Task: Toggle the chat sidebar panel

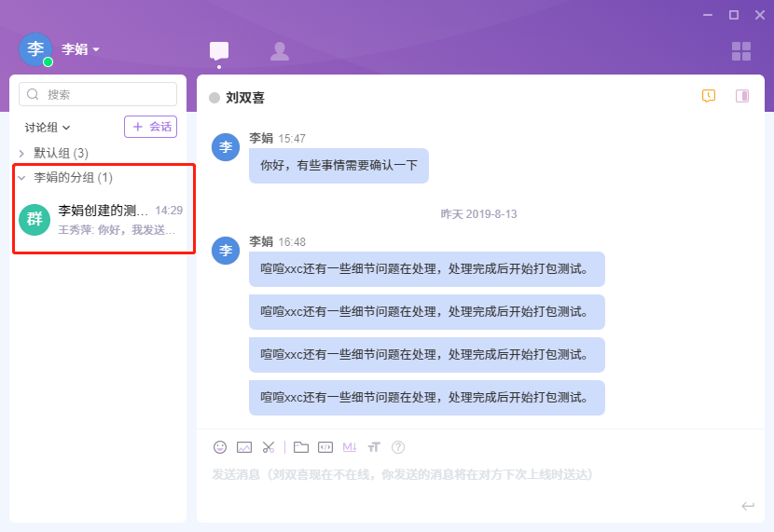Action: (742, 96)
